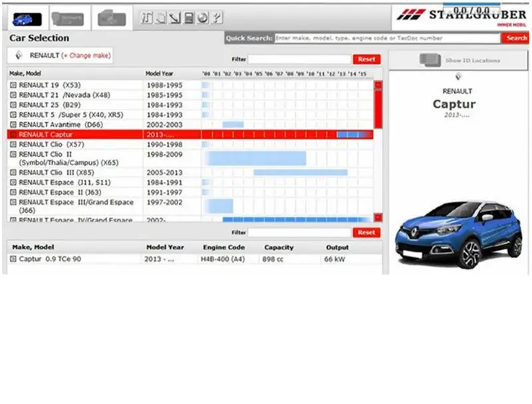This screenshot has width=532, height=404.
Task: Open help via question mark icon
Action: pos(217,18)
